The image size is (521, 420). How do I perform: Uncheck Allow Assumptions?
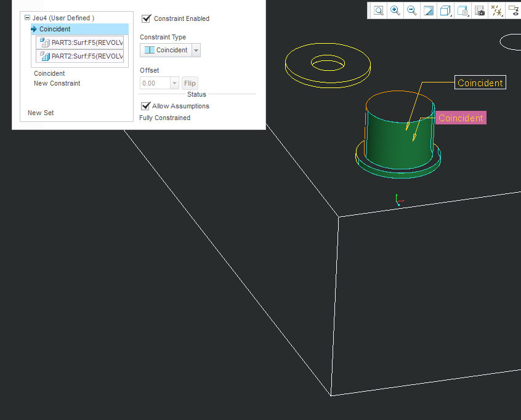click(145, 105)
